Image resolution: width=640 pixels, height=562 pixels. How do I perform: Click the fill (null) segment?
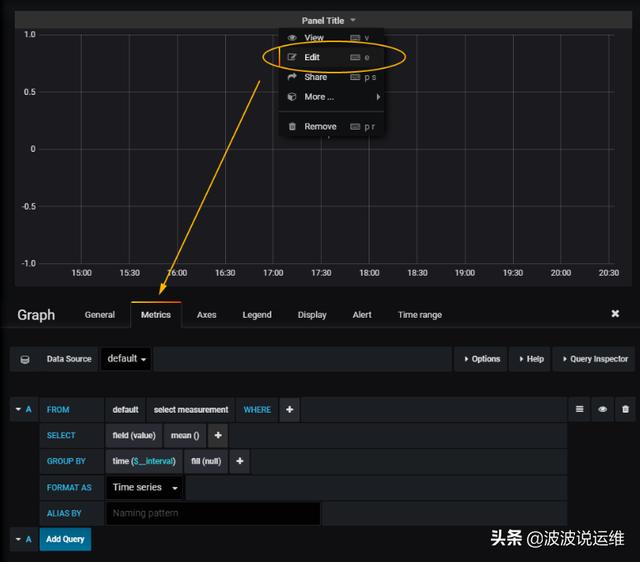[x=206, y=461]
